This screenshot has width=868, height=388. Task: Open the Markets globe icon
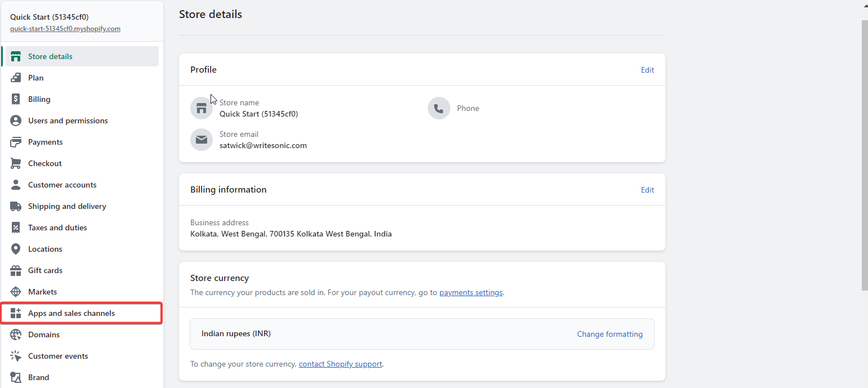[x=16, y=292]
